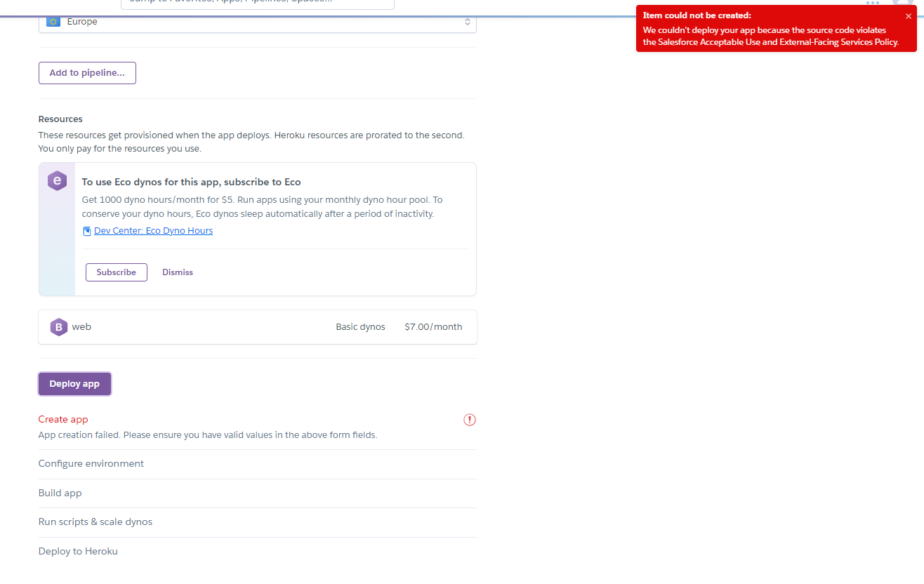Subscribe to Eco dynos
Viewport: 924px width, 584px height.
(116, 272)
